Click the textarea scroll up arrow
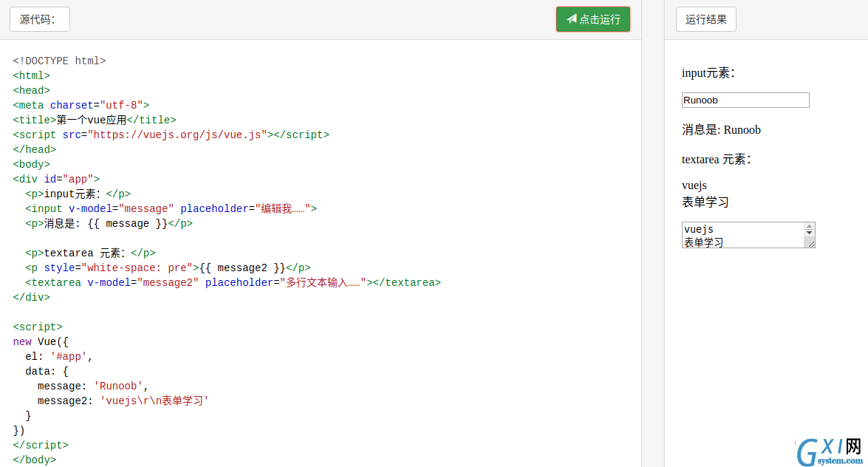Screen dimensions: 868x467 pyautogui.click(x=810, y=226)
